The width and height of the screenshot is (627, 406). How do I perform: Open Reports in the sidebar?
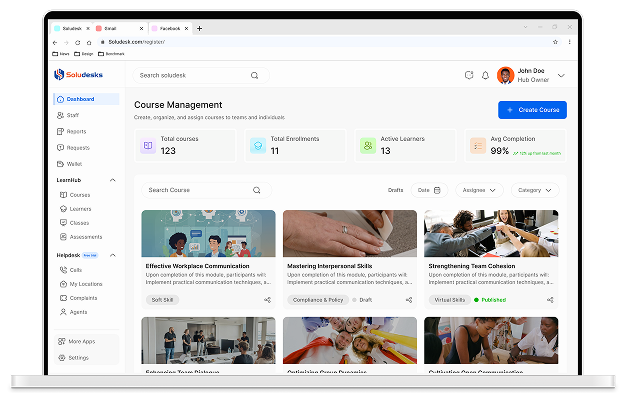click(x=71, y=131)
